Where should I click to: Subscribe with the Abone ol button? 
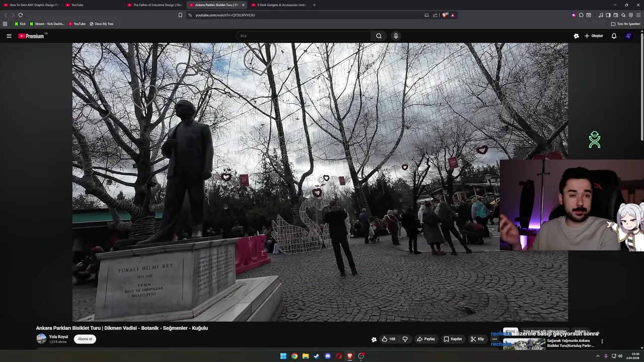click(85, 339)
